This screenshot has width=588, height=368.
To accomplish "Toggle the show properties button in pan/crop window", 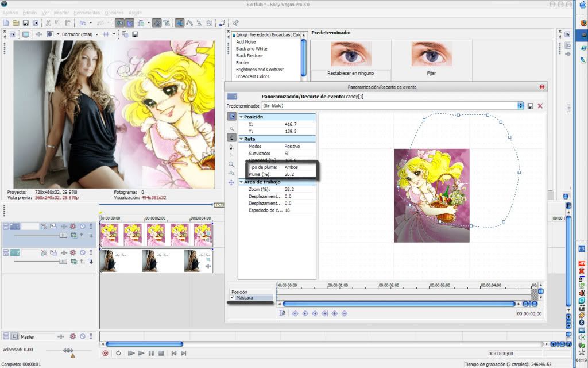I will [x=231, y=116].
